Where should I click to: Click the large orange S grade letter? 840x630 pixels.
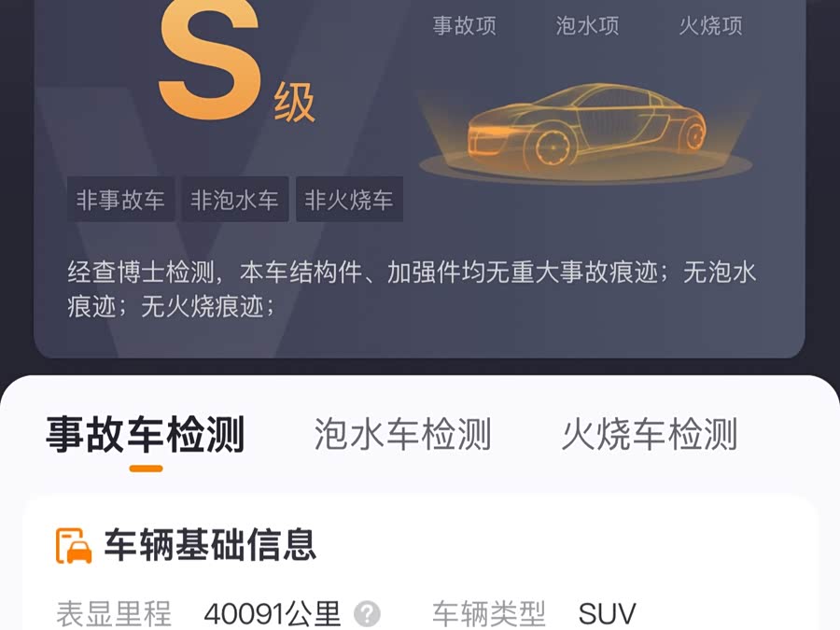209,59
